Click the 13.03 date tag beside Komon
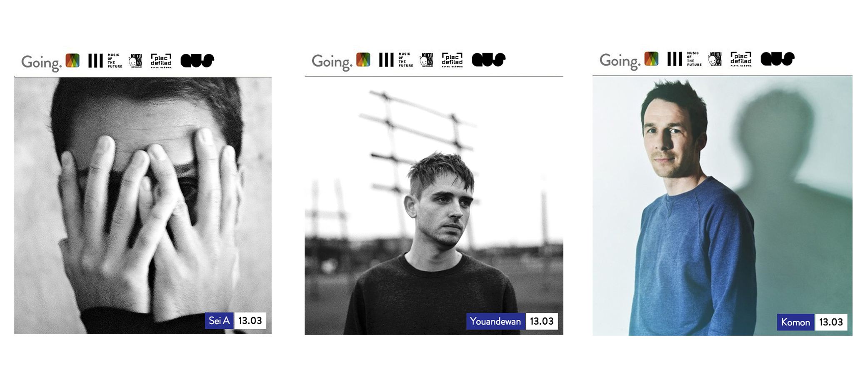The width and height of the screenshot is (868, 380). tap(831, 322)
